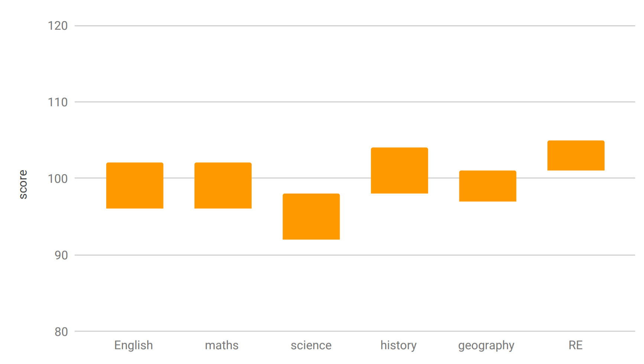Select the maths orange bar
This screenshot has width=644, height=364.
coord(223,185)
